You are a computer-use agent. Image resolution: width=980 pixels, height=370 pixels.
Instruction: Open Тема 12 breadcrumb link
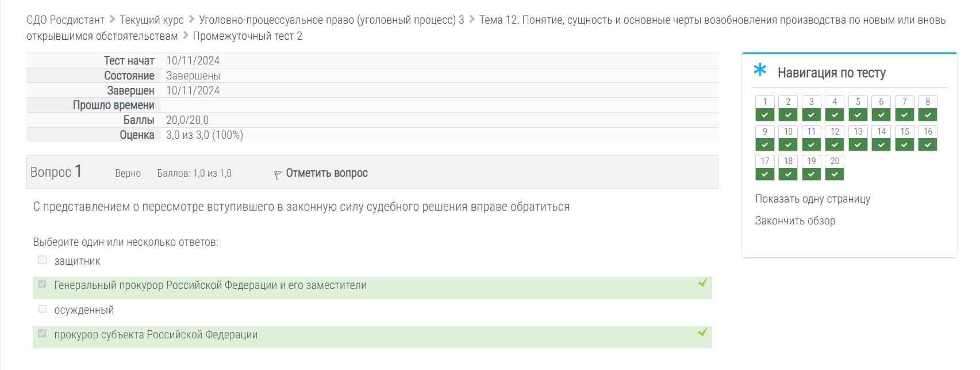[x=486, y=28]
